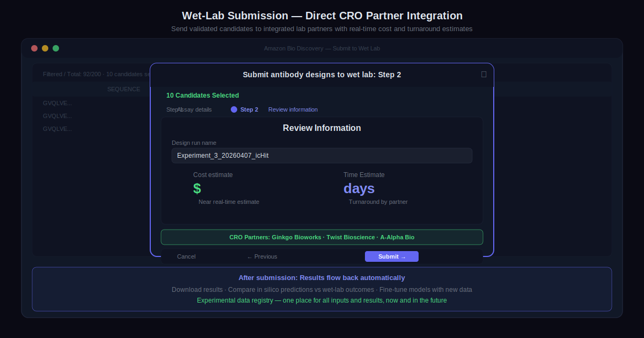The image size is (644, 338).
Task: Sort by the SEQUENCE column header
Action: 123,89
